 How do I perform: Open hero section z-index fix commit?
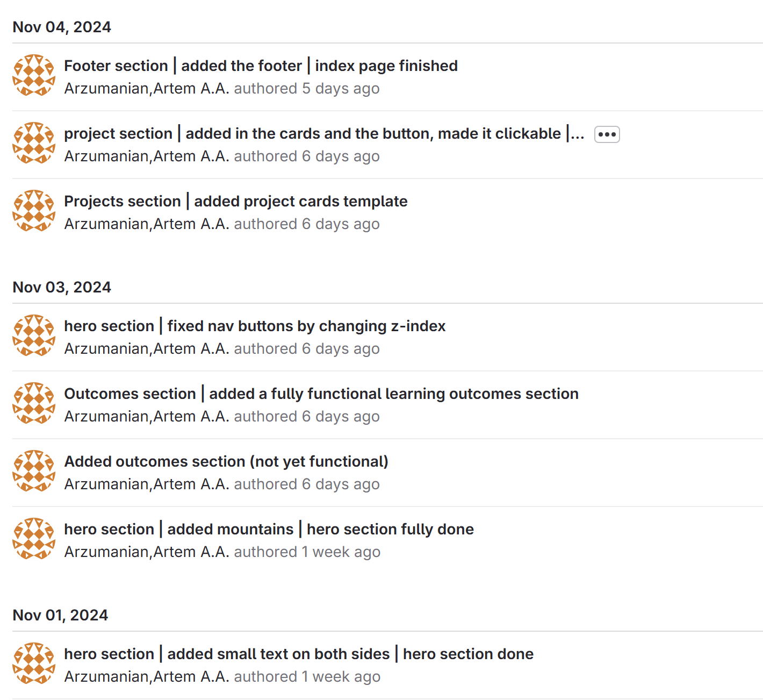pyautogui.click(x=255, y=326)
